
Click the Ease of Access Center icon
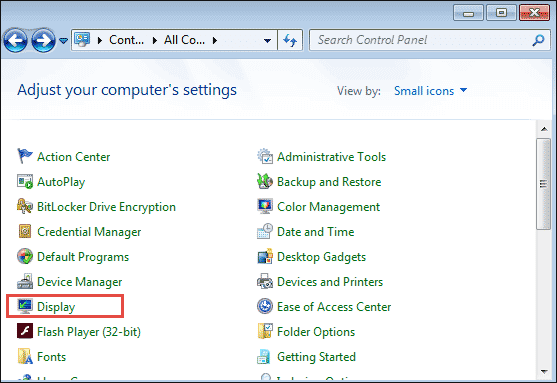tap(265, 306)
